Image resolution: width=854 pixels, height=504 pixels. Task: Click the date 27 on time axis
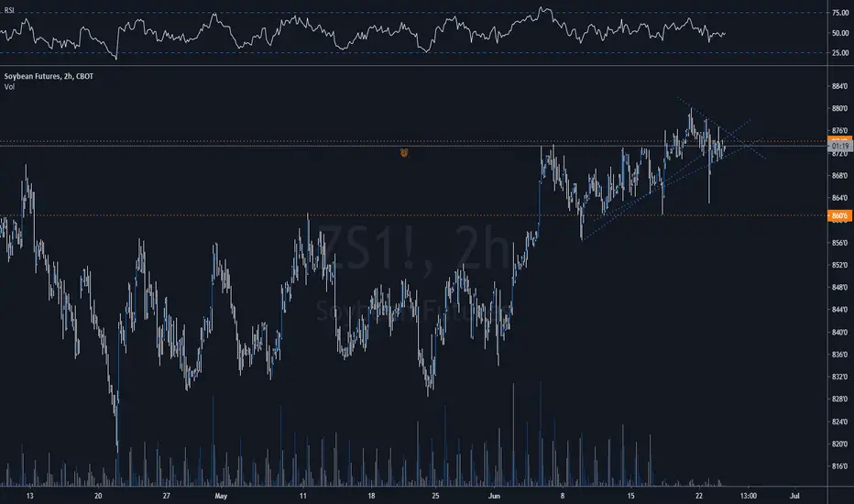pyautogui.click(x=166, y=496)
